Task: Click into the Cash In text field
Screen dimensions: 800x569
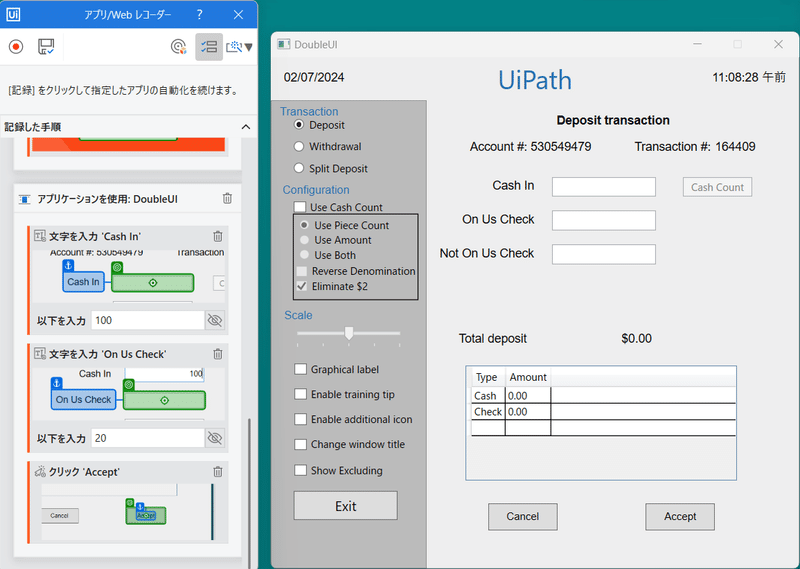Action: tap(604, 187)
